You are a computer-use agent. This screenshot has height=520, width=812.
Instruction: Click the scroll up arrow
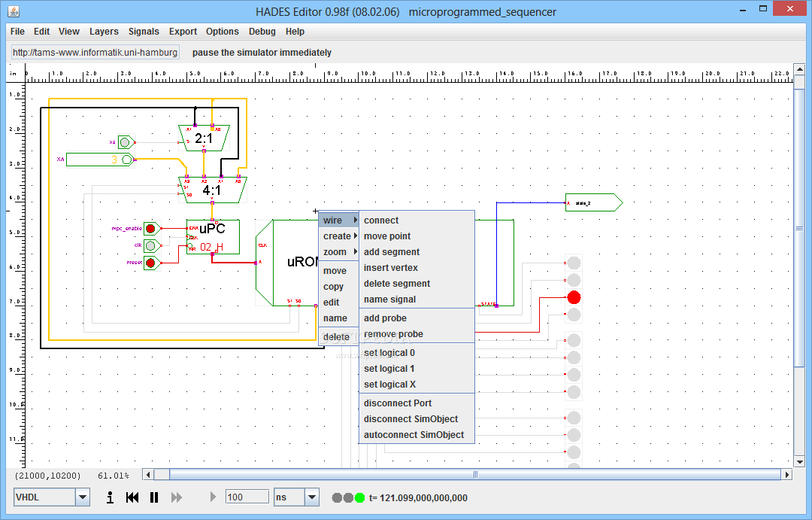(x=799, y=69)
